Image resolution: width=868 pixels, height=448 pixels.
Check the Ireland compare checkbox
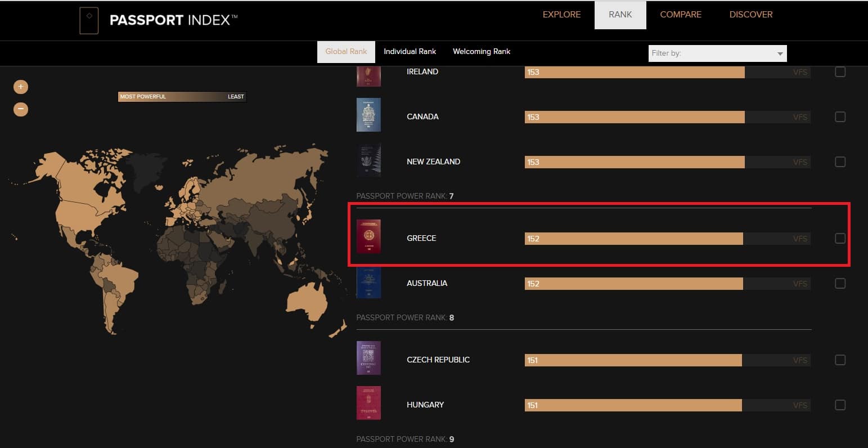840,71
